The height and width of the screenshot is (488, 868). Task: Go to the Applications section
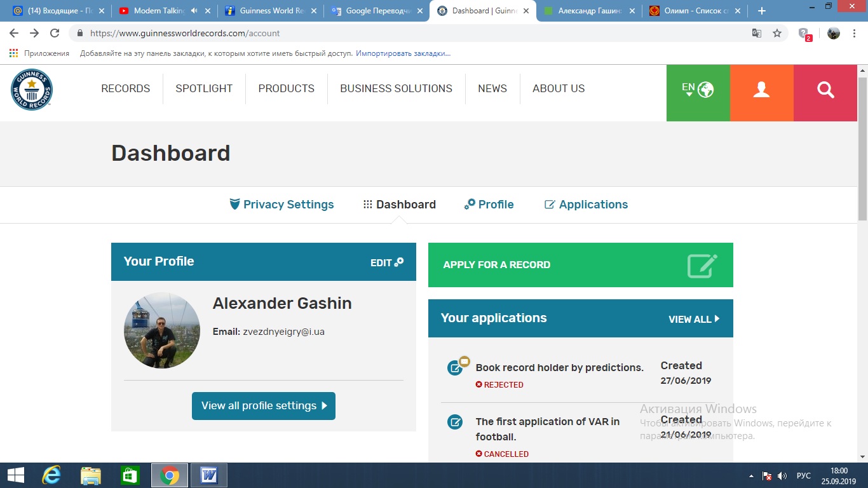586,205
